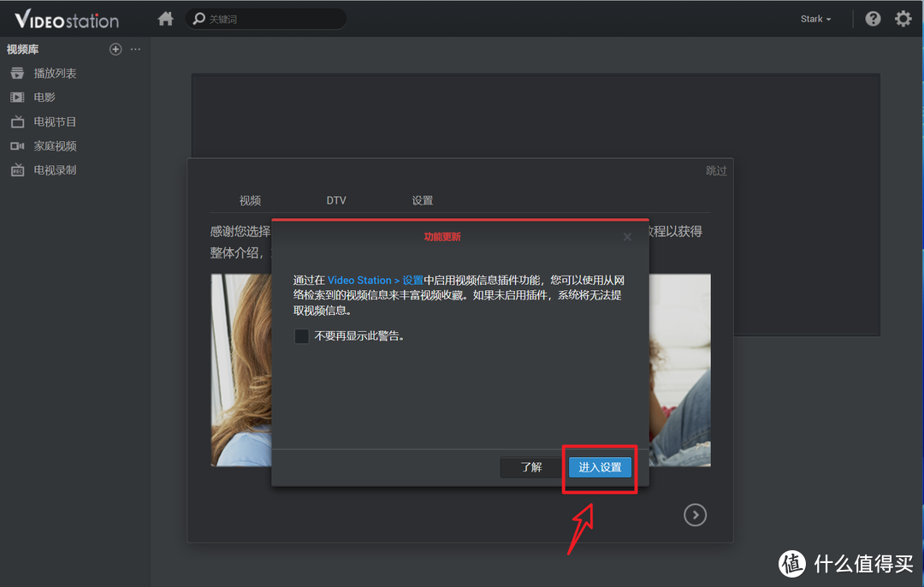
Task: Click the home video camera icon
Action: [18, 146]
